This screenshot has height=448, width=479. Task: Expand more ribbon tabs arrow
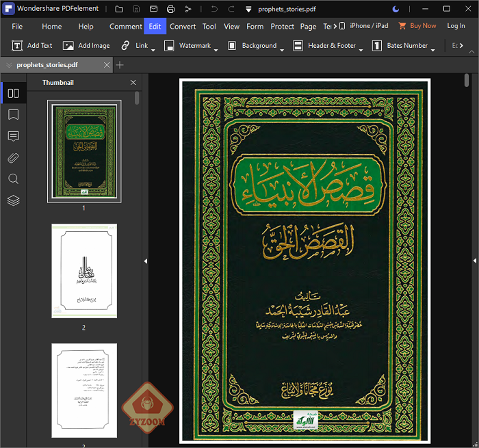click(x=335, y=26)
